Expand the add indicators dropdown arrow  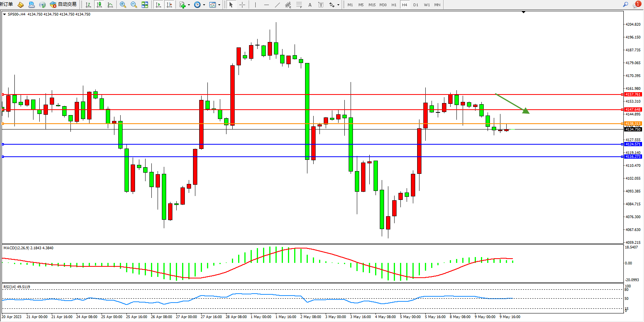pos(189,5)
